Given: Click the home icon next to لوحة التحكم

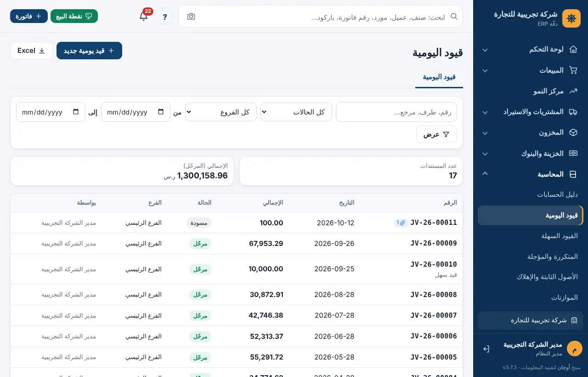Looking at the screenshot, I should click(x=573, y=49).
